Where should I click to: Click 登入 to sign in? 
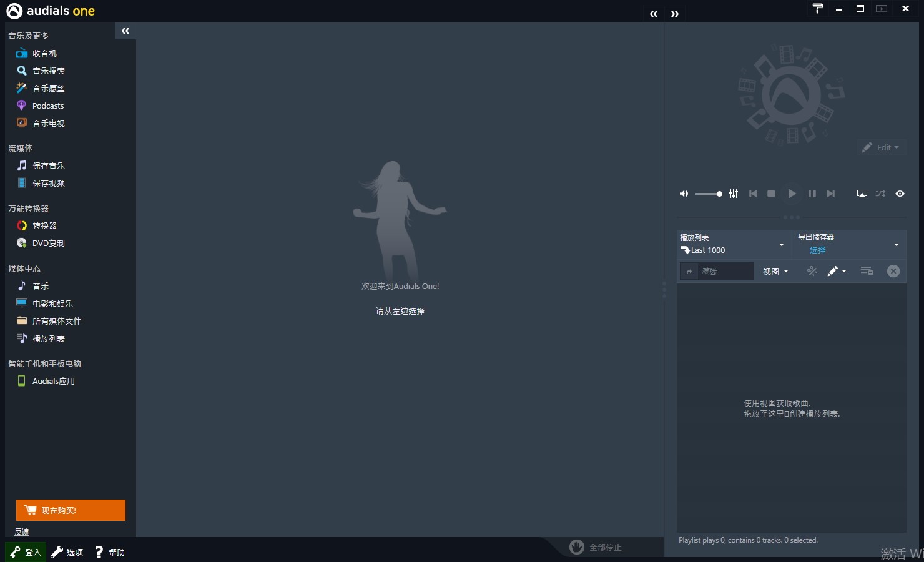(26, 552)
